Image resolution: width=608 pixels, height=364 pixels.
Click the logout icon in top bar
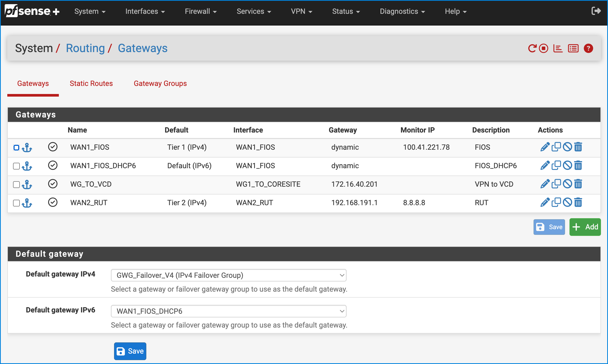(x=596, y=11)
